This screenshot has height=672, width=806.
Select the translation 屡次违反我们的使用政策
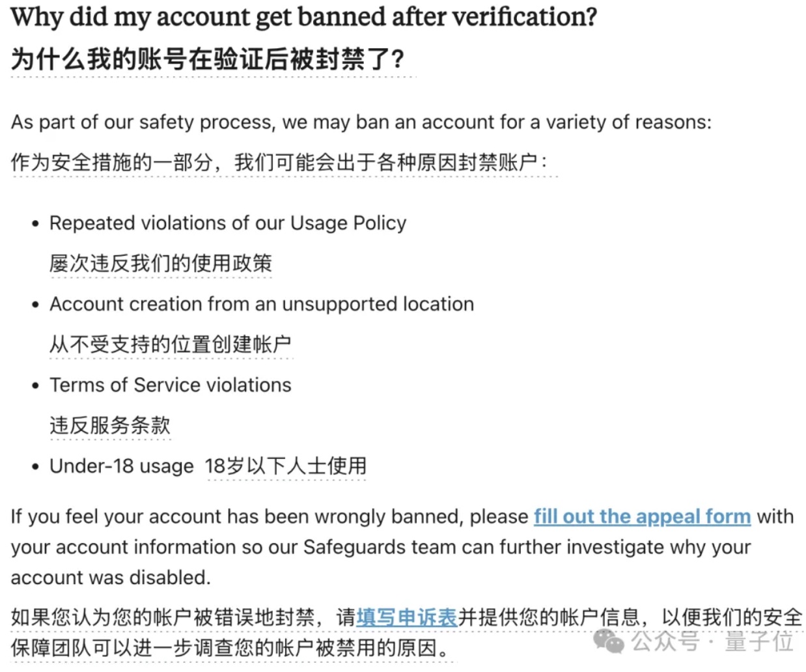click(x=160, y=263)
